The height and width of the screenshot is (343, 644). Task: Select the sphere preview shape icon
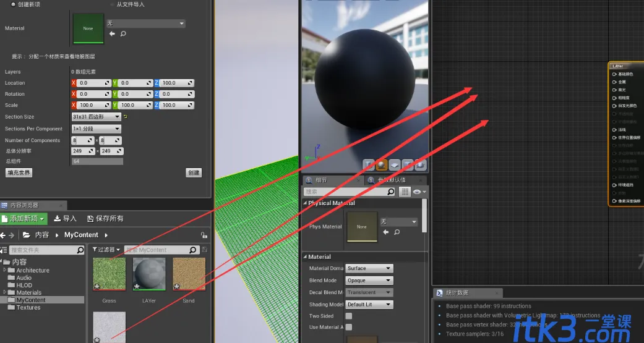[x=382, y=165]
